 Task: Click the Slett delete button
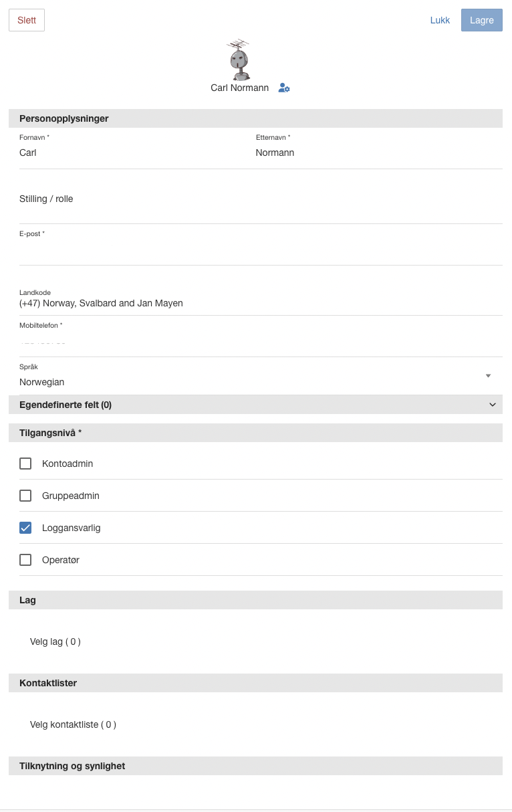coord(27,20)
